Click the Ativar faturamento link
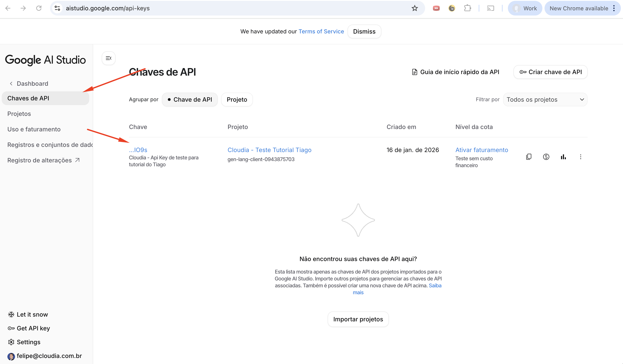623x364 pixels. point(482,150)
